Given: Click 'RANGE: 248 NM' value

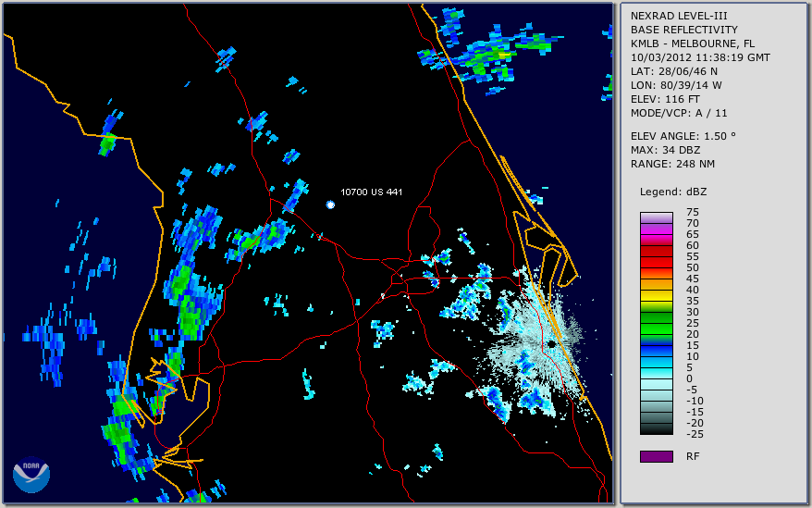Looking at the screenshot, I should pyautogui.click(x=672, y=165).
